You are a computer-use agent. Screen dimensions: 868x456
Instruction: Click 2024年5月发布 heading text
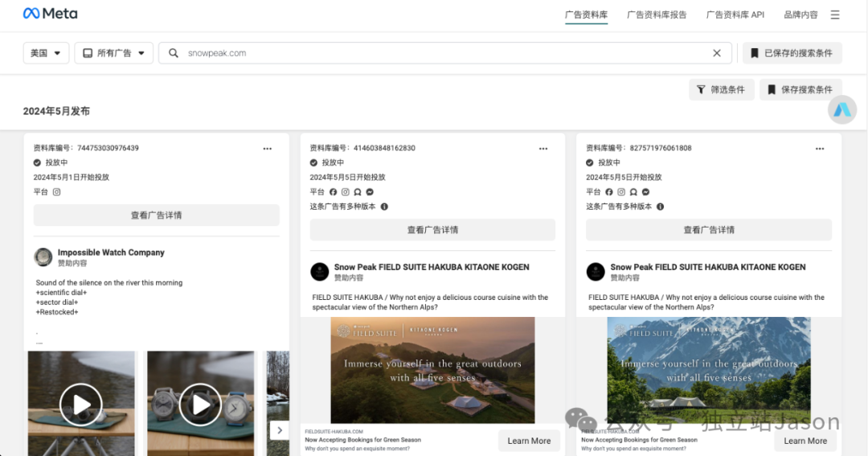click(56, 111)
